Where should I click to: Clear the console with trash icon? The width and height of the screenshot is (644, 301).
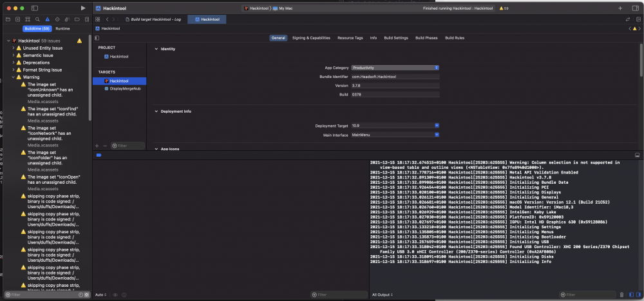click(x=621, y=295)
